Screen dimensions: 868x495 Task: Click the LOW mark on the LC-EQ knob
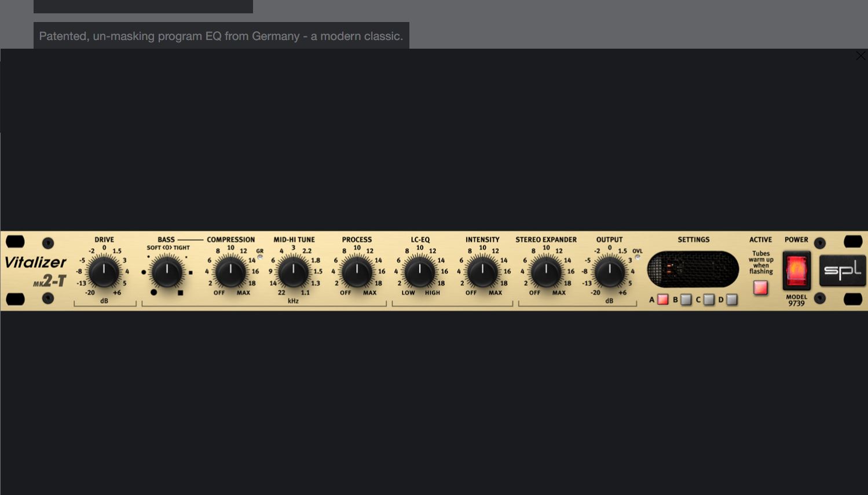[408, 293]
